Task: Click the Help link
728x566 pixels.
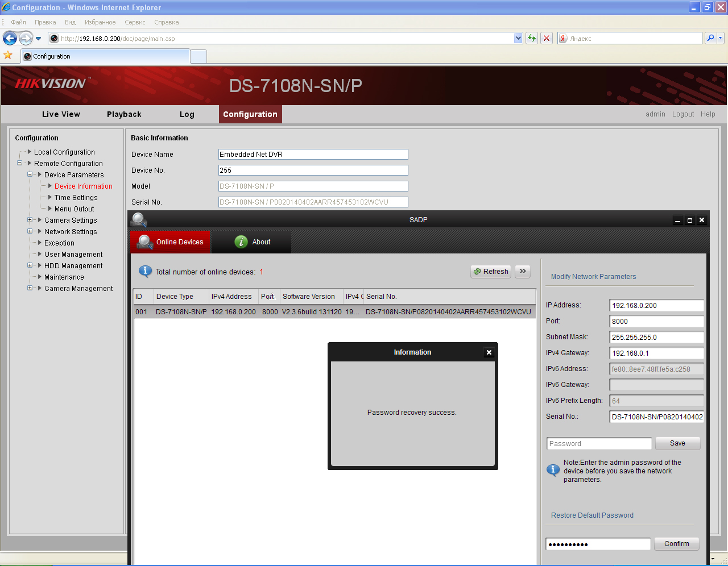Action: tap(708, 114)
